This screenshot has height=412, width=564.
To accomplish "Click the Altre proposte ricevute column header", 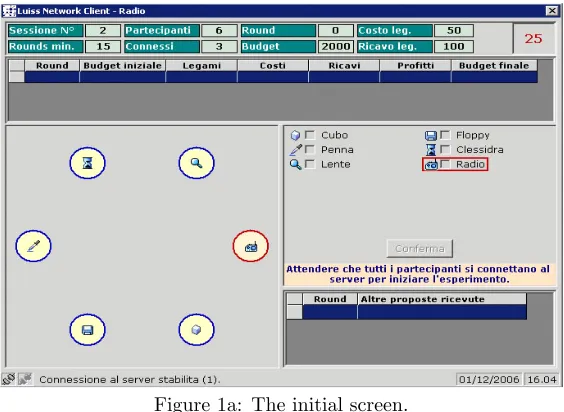I will point(442,299).
